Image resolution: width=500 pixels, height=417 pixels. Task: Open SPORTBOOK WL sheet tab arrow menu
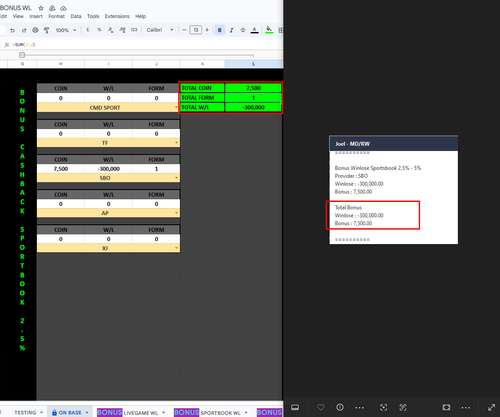click(x=246, y=412)
